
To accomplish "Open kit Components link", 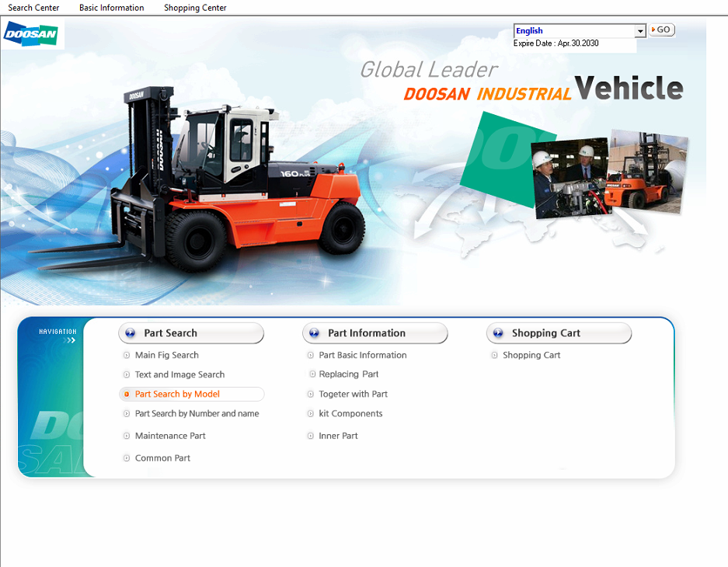I will pos(350,414).
